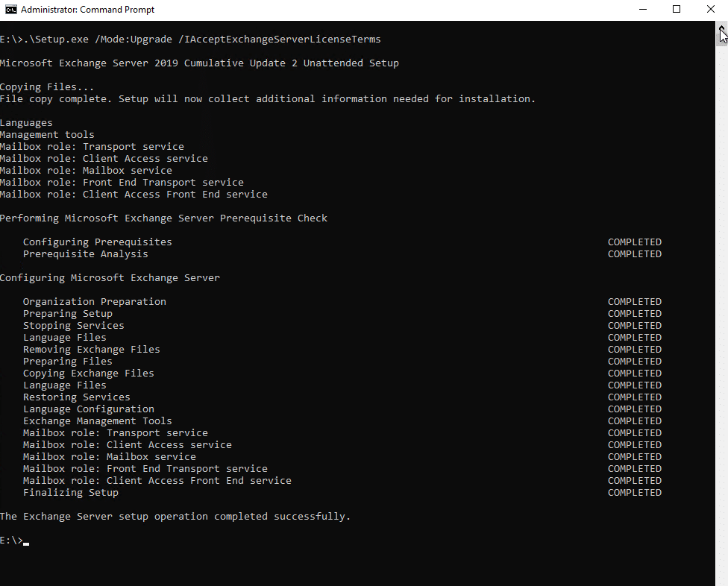Image resolution: width=728 pixels, height=586 pixels.
Task: Click the setup completed successfully message
Action: (x=175, y=516)
